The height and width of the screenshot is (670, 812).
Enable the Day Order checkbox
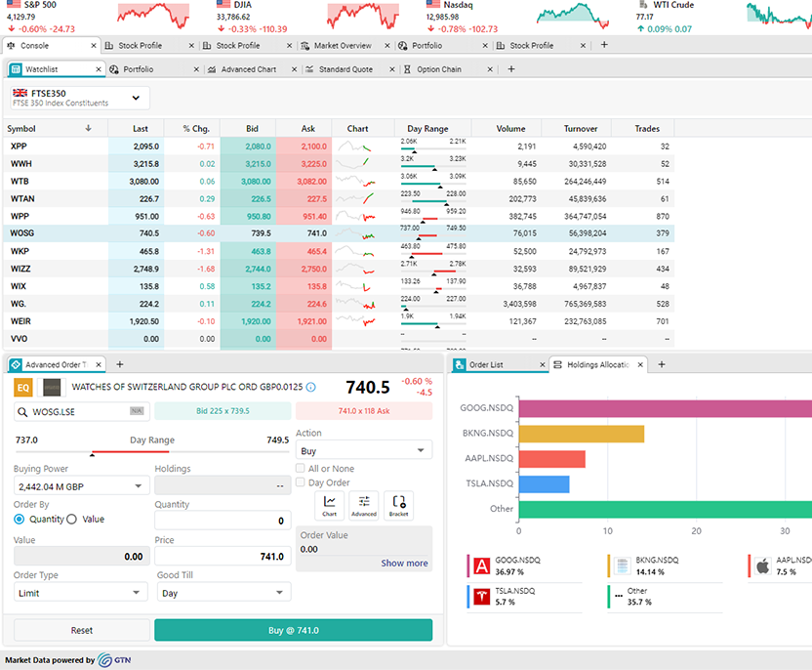[x=300, y=482]
